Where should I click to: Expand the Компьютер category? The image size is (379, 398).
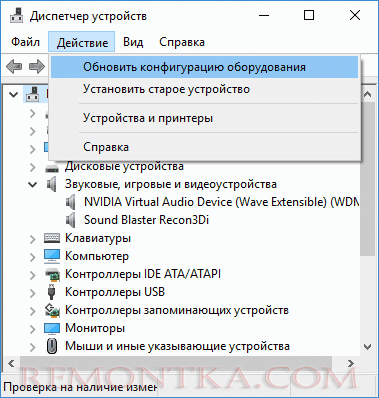pos(33,256)
